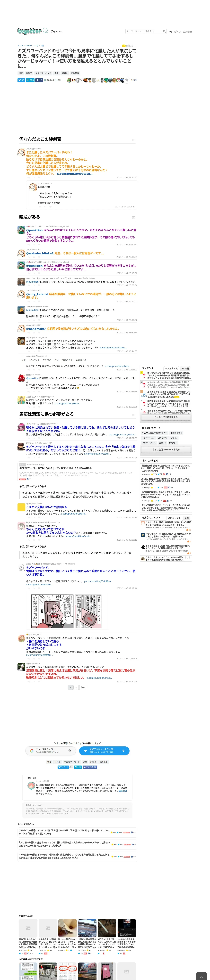
Task: Click the rank 4 UP arrow in ranking
Action: [x=144, y=403]
